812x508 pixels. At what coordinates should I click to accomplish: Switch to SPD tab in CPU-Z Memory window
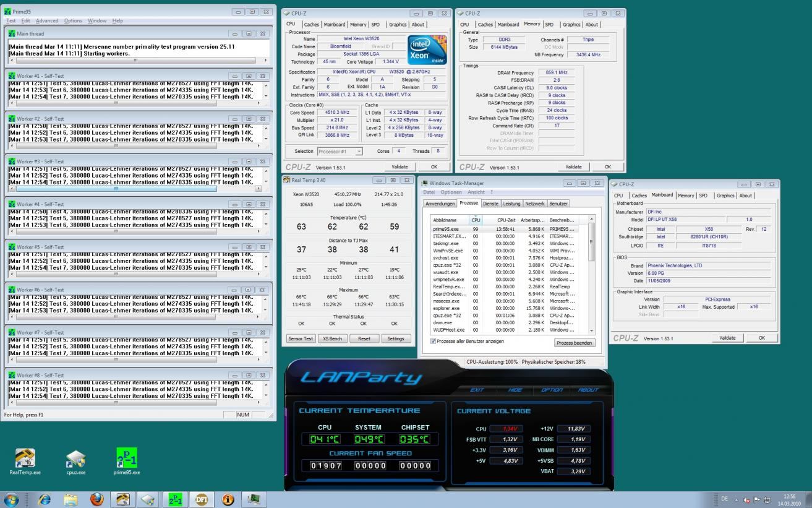[x=549, y=25]
